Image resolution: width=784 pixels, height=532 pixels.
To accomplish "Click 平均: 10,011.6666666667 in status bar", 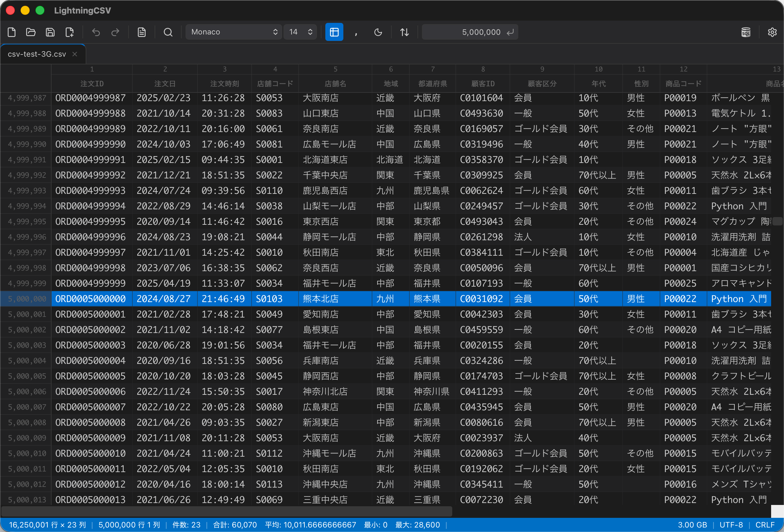I will 311,525.
